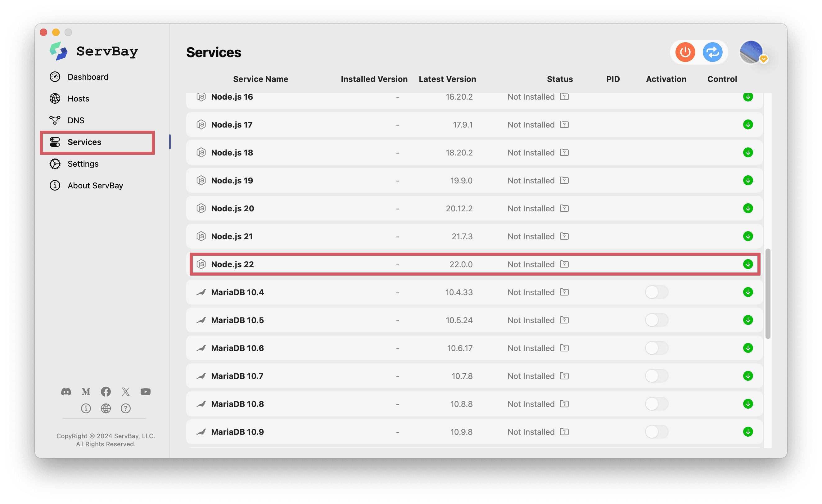Expand MariaDB 10.5 status details
Screen dimensions: 822x504
(x=563, y=320)
